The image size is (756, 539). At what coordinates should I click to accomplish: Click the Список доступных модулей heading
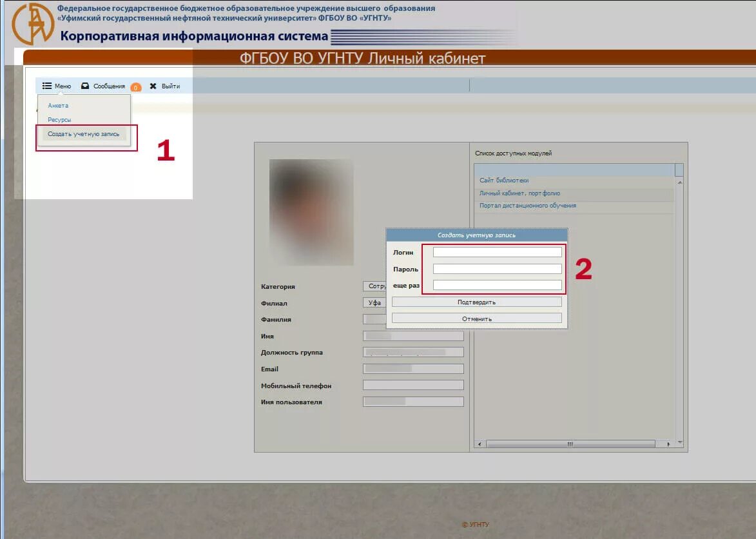click(513, 153)
